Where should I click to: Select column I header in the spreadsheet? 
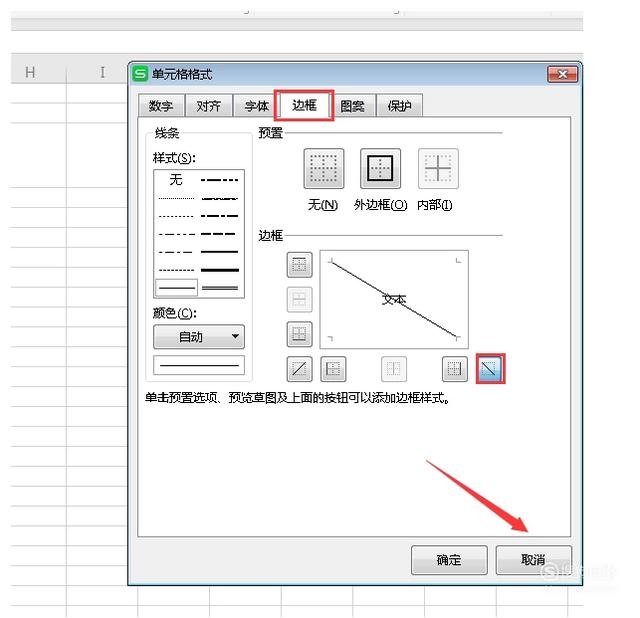coord(102,73)
